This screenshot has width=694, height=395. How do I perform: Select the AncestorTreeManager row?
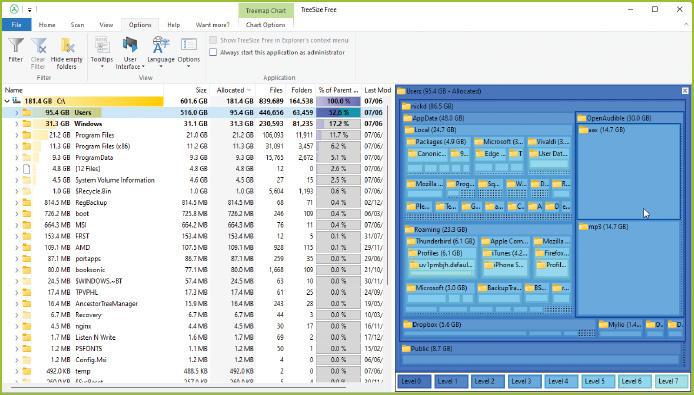(195, 304)
